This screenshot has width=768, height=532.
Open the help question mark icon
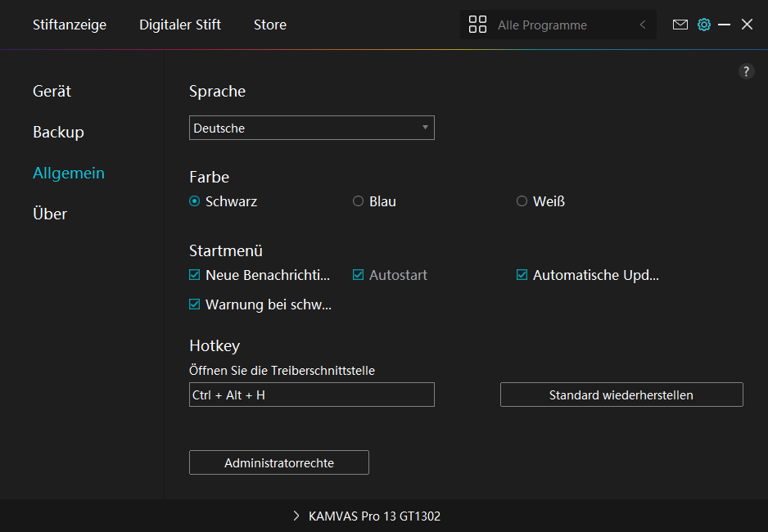click(x=746, y=71)
